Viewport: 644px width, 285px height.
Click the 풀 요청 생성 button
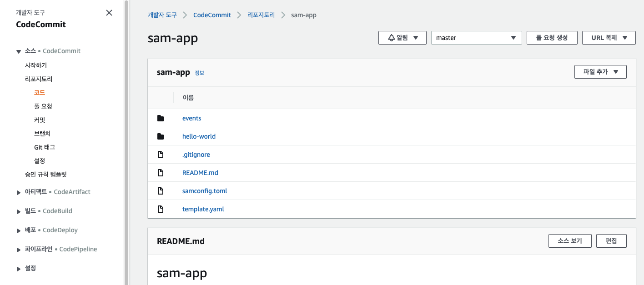(552, 38)
